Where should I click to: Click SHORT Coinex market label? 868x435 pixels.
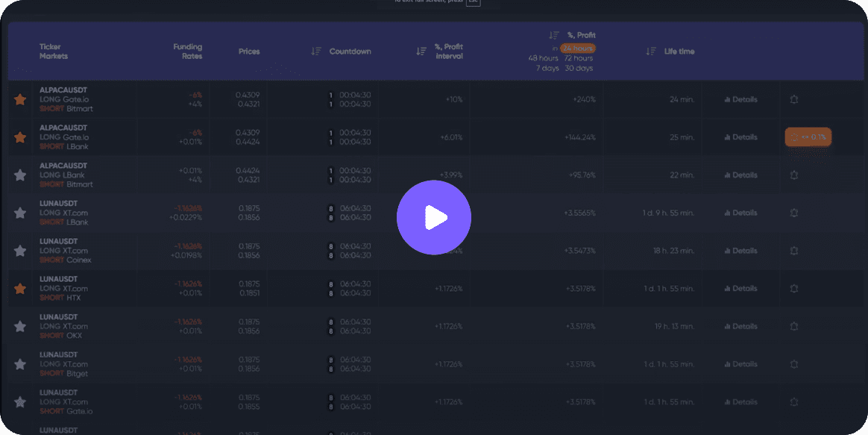click(66, 260)
